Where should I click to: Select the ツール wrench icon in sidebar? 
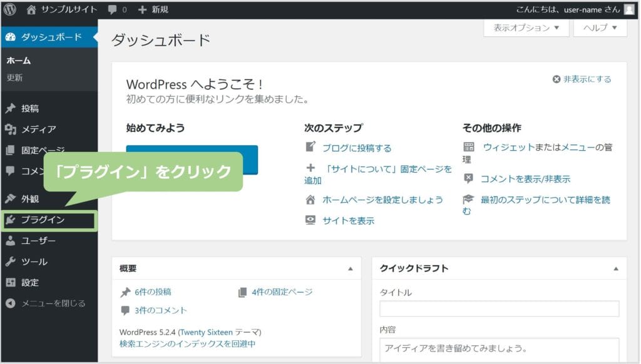11,261
